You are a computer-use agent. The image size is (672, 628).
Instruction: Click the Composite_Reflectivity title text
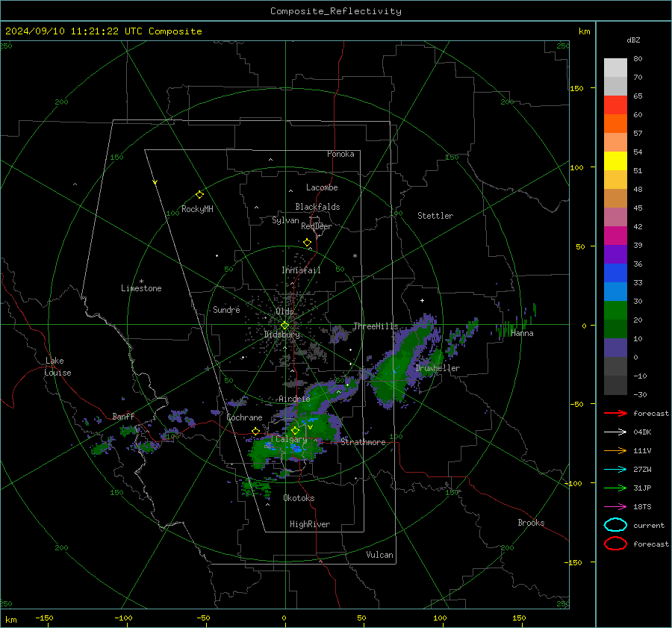coord(336,11)
